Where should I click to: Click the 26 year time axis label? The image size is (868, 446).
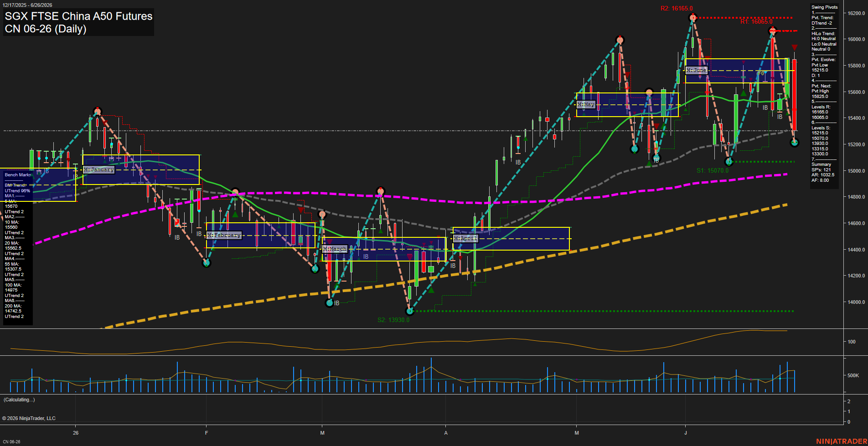(76, 433)
